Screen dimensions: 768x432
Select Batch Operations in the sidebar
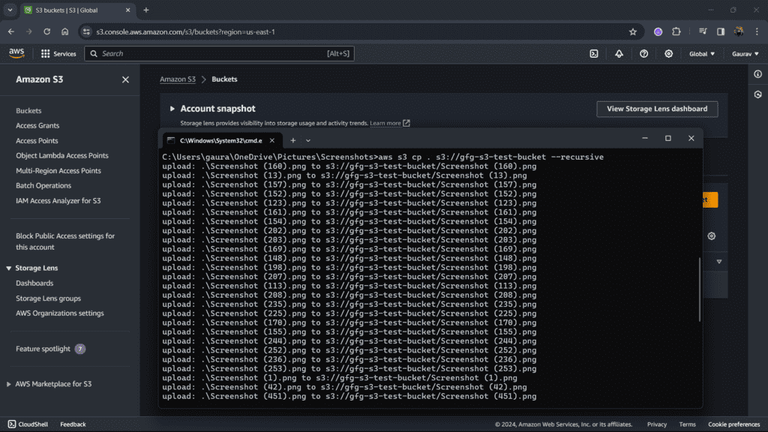[x=43, y=186]
